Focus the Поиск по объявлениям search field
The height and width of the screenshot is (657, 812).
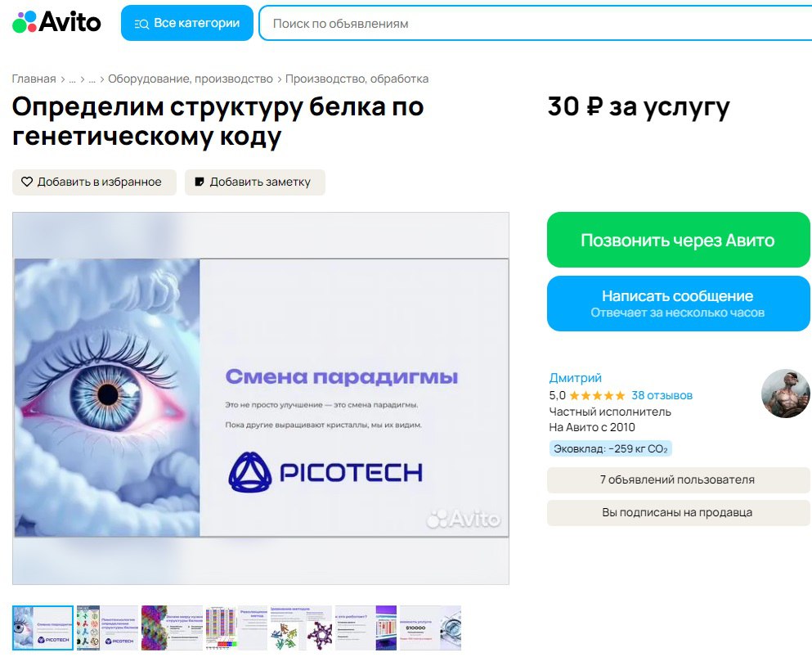coord(535,23)
